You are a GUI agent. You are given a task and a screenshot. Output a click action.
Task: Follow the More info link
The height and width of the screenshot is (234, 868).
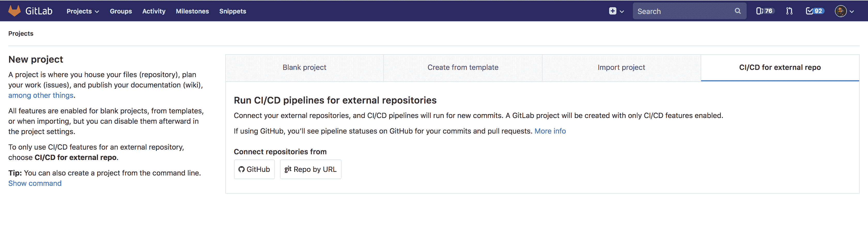point(550,131)
